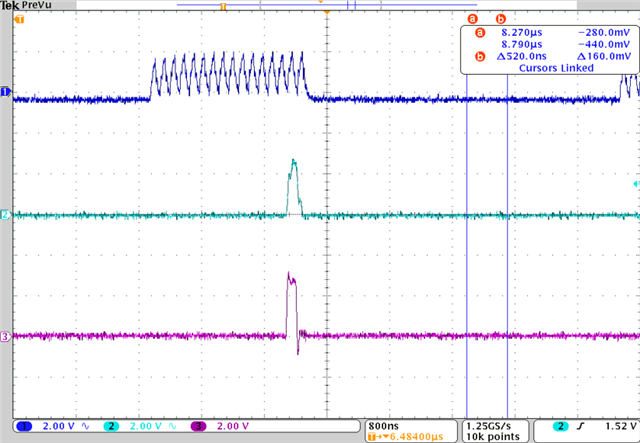640x443 pixels.
Task: Select the purple channel 3 badge in bottom bar
Action: (x=198, y=426)
